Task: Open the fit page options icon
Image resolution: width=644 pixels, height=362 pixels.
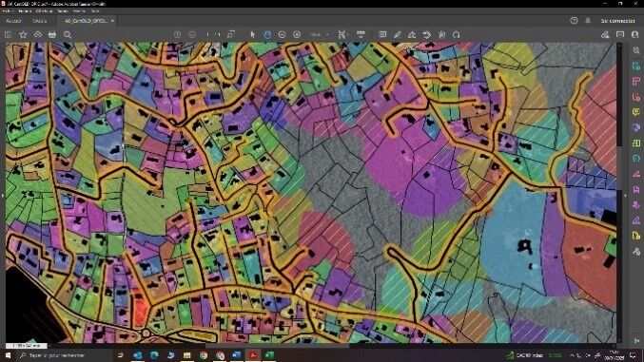Action: click(x=342, y=35)
